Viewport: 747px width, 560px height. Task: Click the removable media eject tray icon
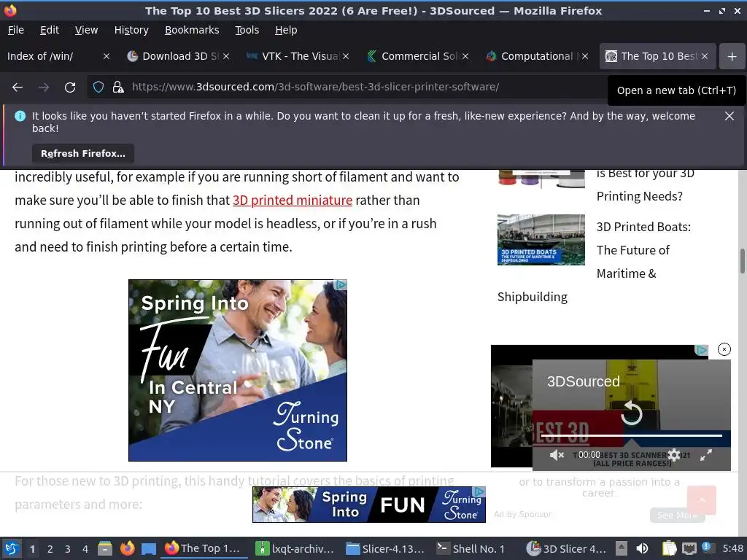[621, 549]
